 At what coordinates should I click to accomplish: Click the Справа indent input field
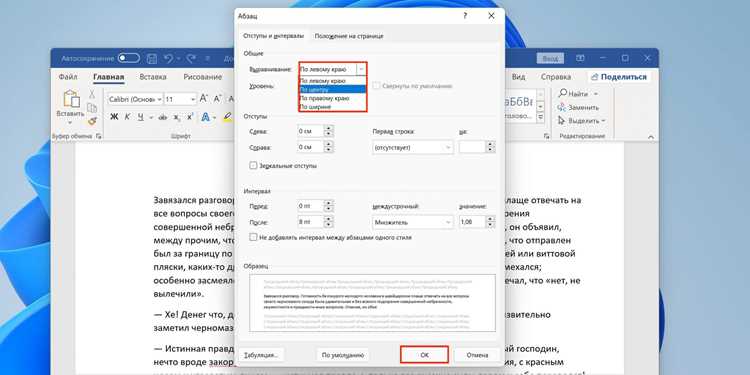tap(310, 146)
